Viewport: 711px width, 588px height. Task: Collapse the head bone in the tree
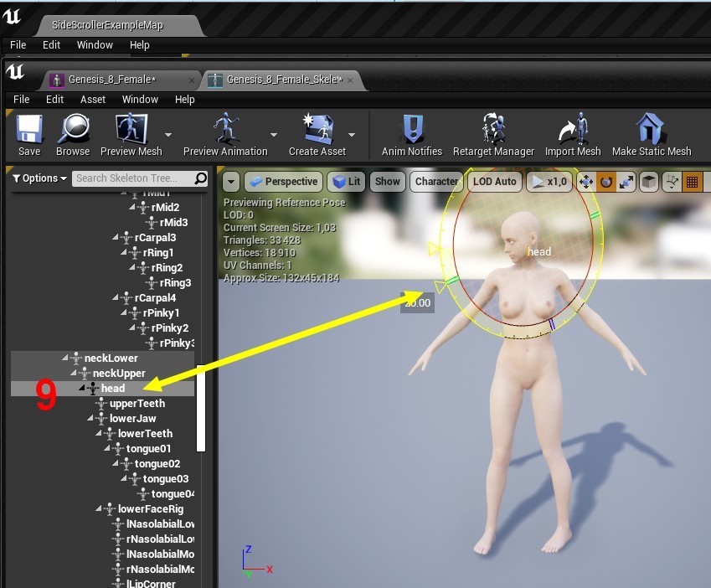coord(81,388)
